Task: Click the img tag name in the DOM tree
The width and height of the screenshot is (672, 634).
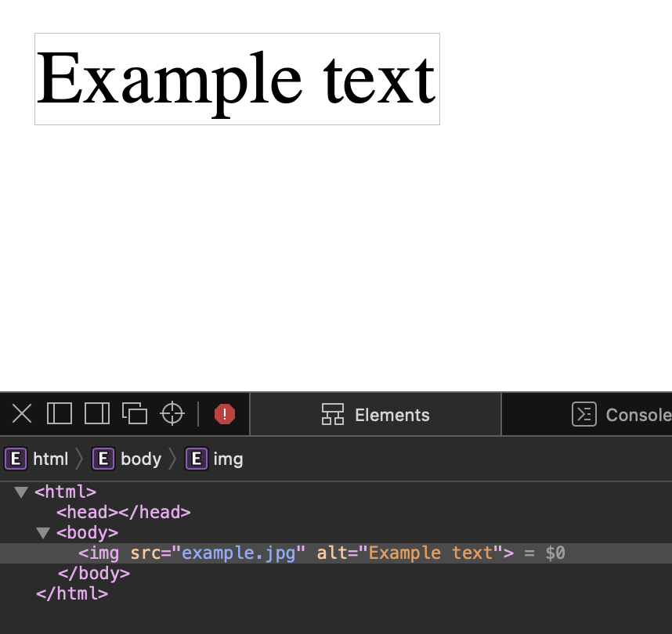Action: pyautogui.click(x=103, y=553)
